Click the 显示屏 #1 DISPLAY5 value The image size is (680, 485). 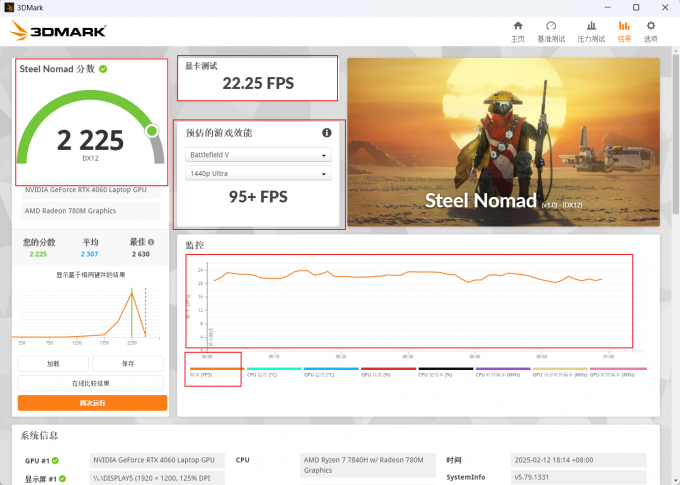click(157, 478)
